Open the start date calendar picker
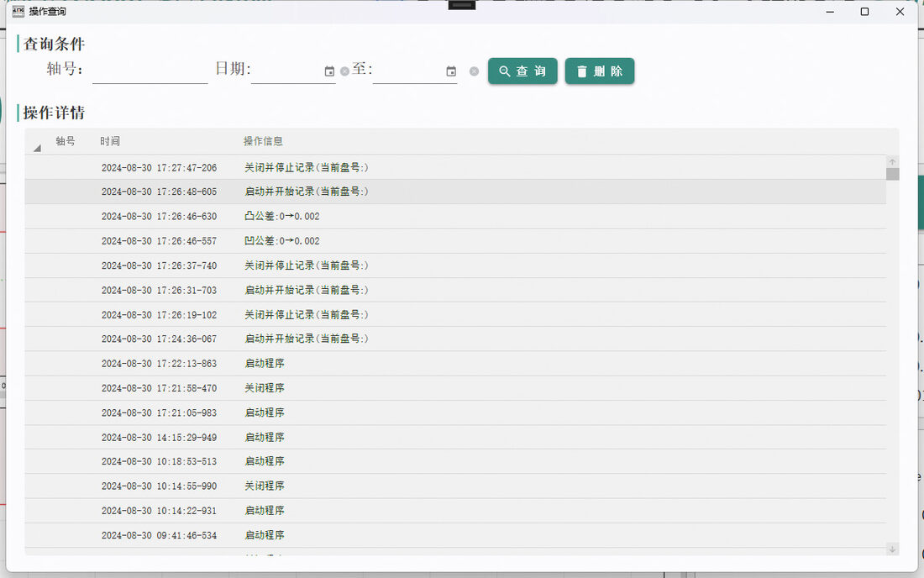The height and width of the screenshot is (578, 924). click(329, 71)
